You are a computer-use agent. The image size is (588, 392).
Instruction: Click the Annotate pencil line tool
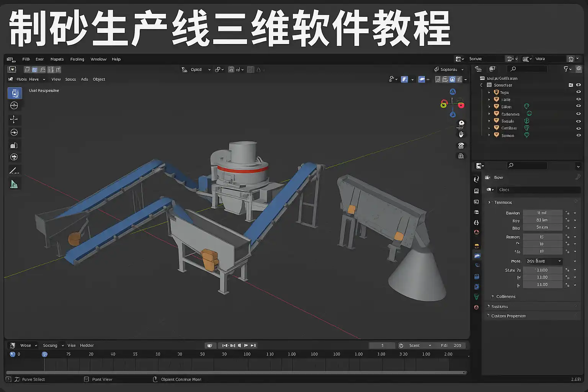click(x=14, y=171)
